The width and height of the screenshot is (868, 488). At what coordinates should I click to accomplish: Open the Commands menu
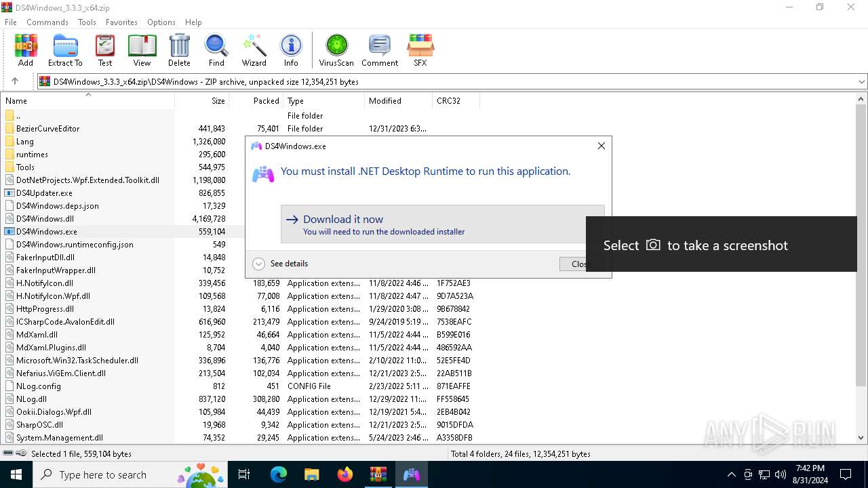pyautogui.click(x=47, y=22)
